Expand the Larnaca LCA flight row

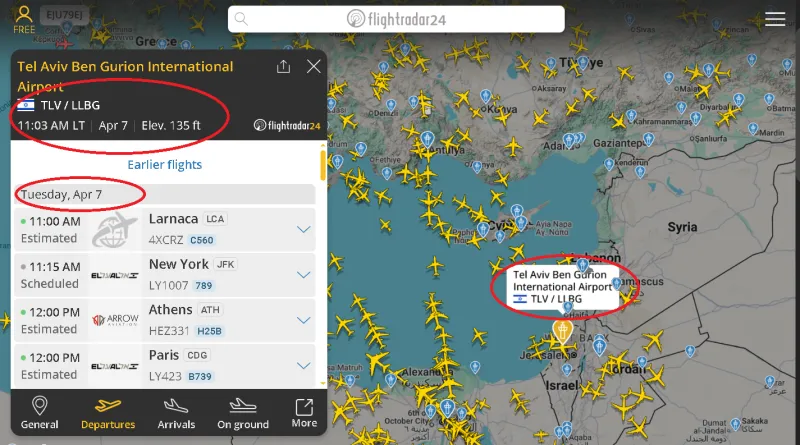[x=304, y=229]
